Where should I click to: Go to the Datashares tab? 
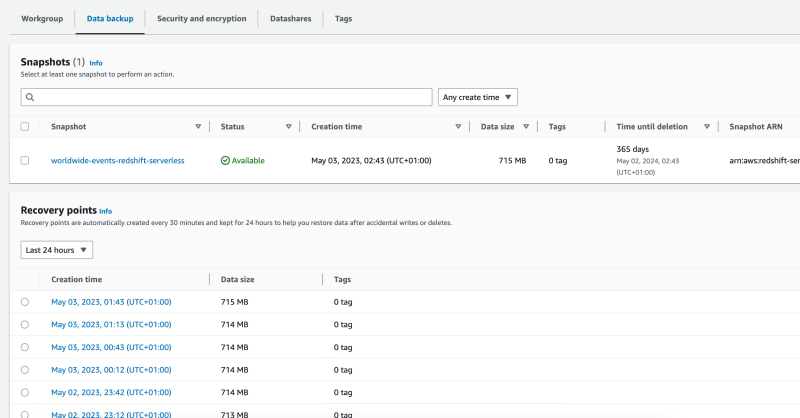click(290, 18)
